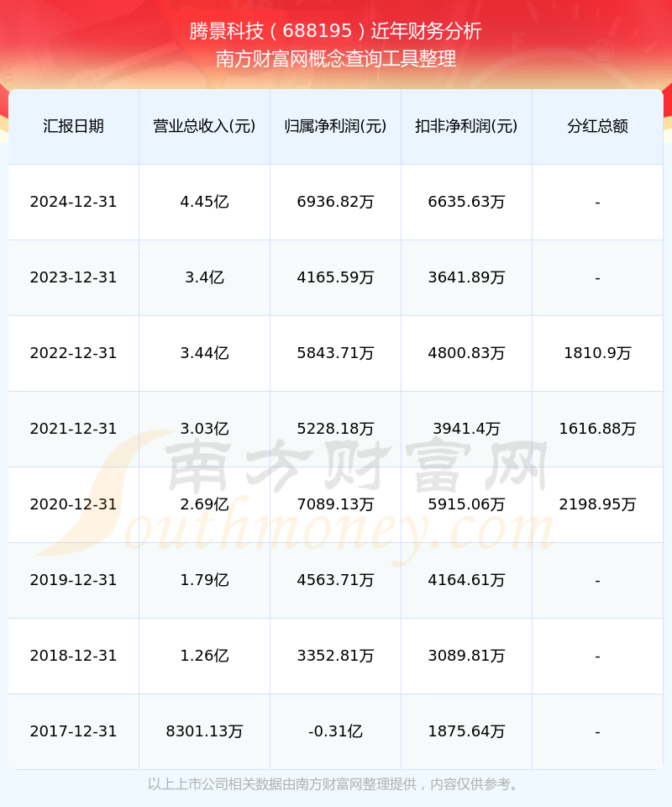672x807 pixels.
Task: Select revenue value 1.26亿
Action: (x=204, y=656)
